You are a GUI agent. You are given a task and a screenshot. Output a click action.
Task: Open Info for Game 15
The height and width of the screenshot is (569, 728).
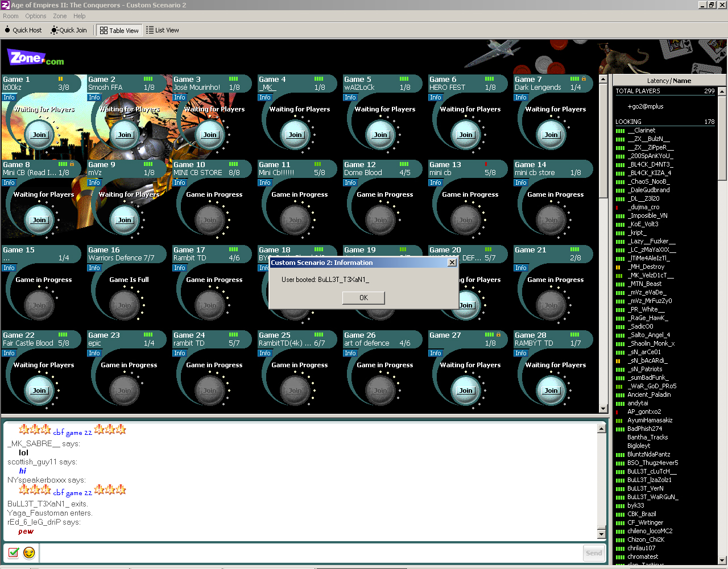(x=9, y=268)
